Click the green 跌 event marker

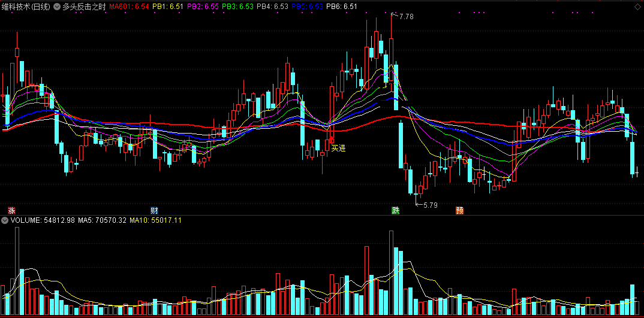pyautogui.click(x=396, y=211)
